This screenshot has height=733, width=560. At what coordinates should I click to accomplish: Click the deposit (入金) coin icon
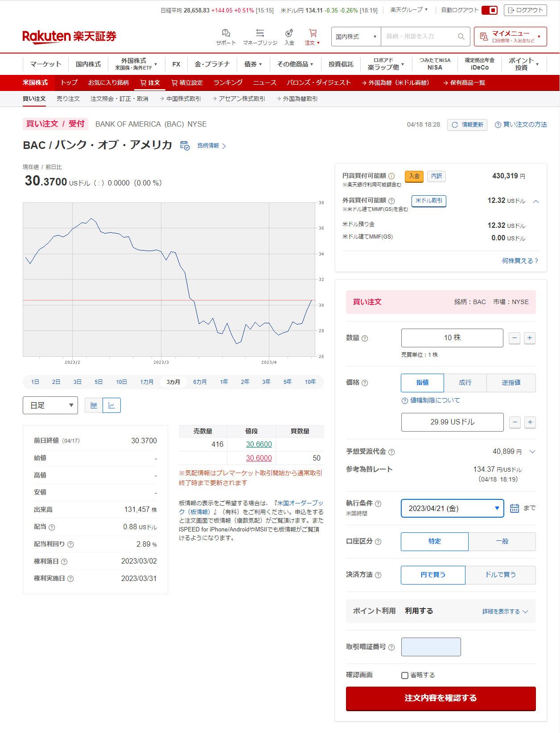[289, 33]
